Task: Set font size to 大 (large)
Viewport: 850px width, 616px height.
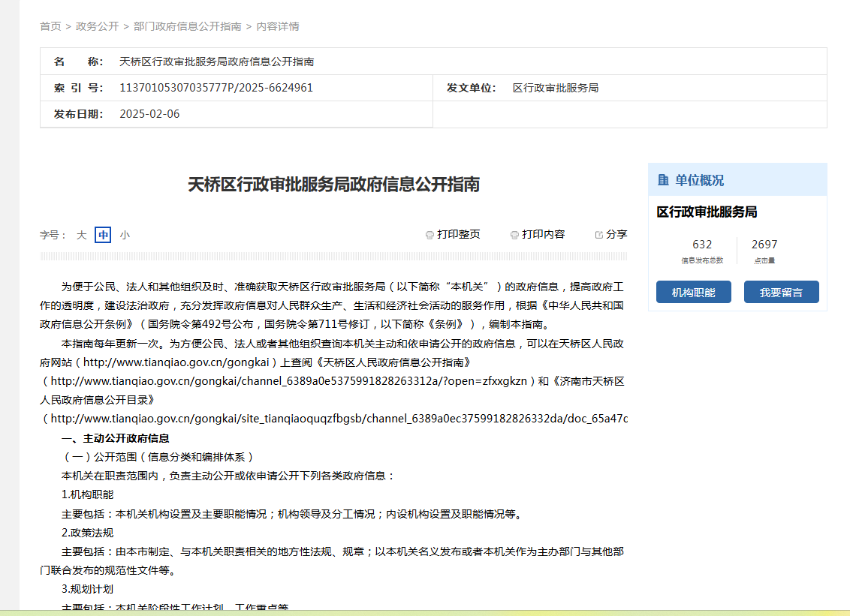Action: [81, 235]
